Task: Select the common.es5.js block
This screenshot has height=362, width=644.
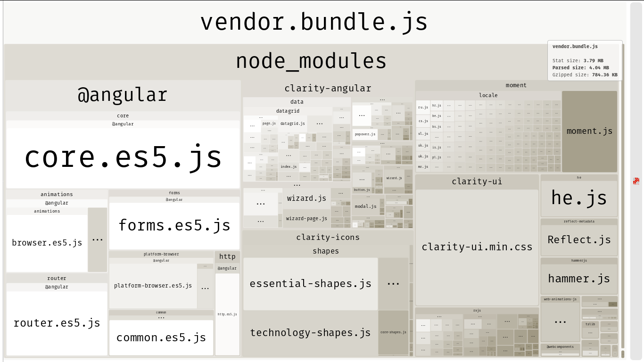Action: 161,337
